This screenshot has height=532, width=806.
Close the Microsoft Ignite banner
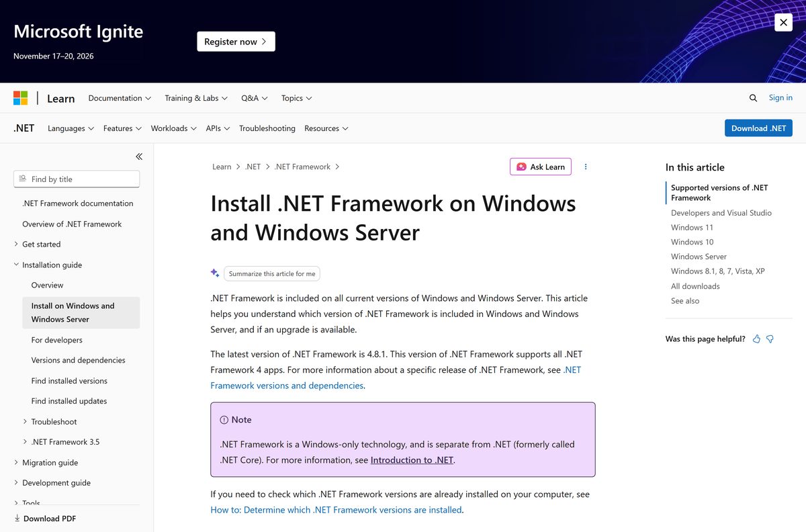point(783,22)
